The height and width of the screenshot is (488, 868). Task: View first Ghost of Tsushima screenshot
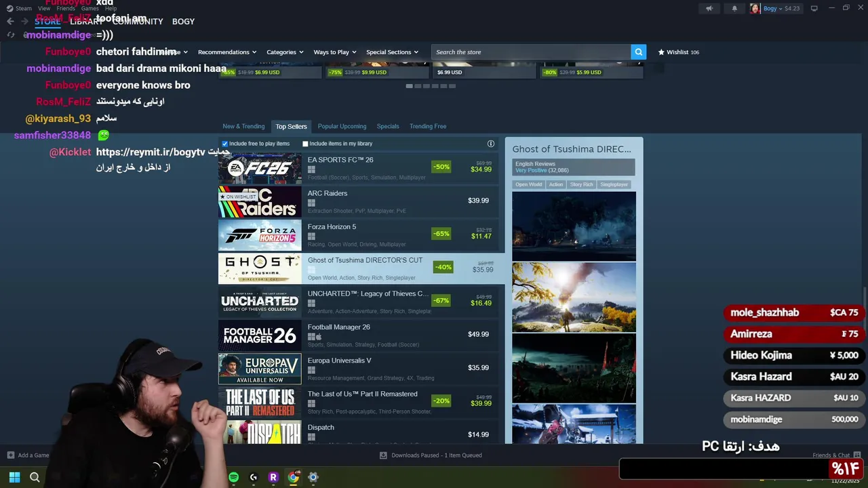tap(574, 226)
